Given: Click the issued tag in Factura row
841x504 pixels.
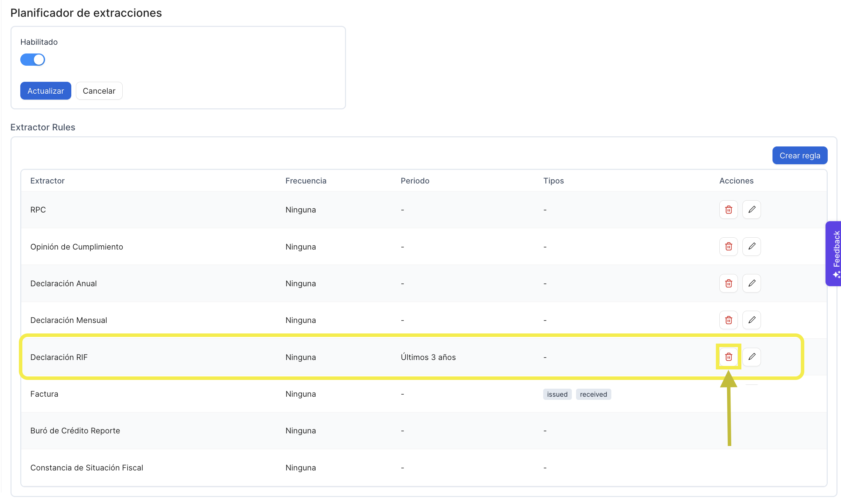Looking at the screenshot, I should coord(557,394).
